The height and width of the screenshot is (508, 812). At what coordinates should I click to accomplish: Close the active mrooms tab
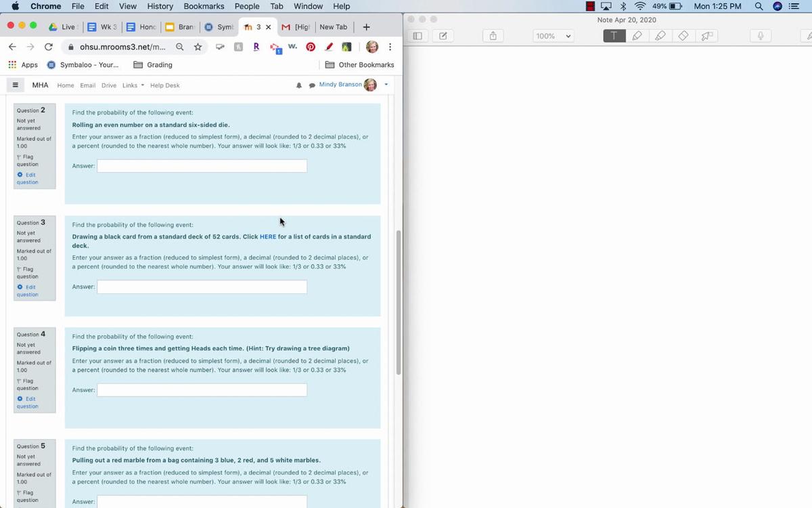[269, 27]
